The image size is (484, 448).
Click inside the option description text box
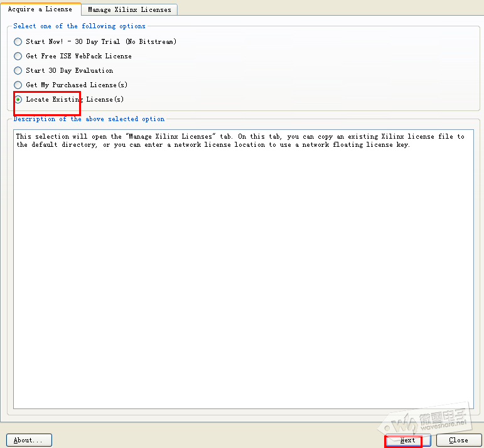point(244,269)
